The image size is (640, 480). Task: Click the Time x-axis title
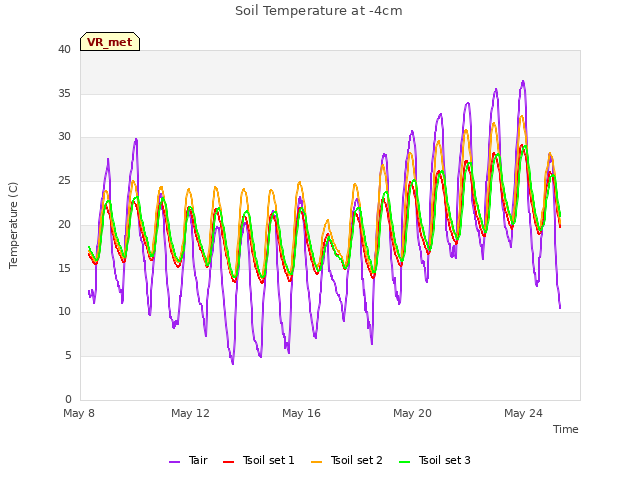(566, 429)
